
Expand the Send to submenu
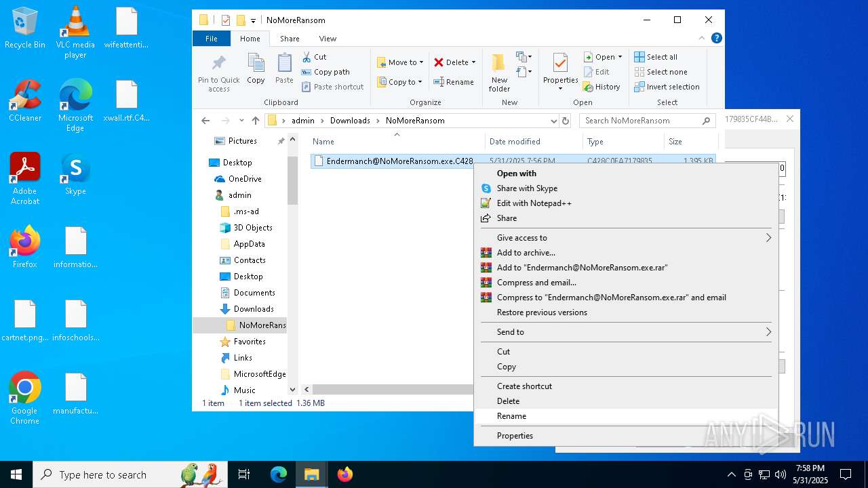click(x=626, y=332)
